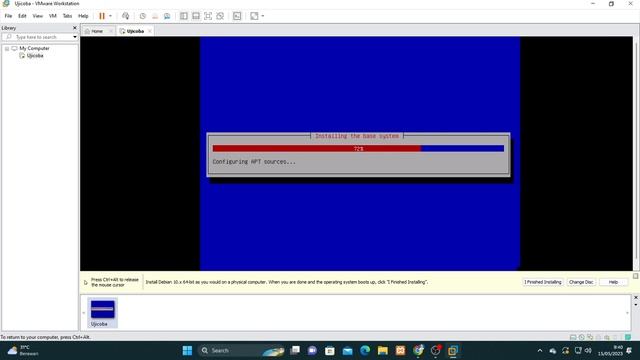Screen dimensions: 640x360
Task: Open the volume control in system tray
Action: pyautogui.click(x=588, y=351)
